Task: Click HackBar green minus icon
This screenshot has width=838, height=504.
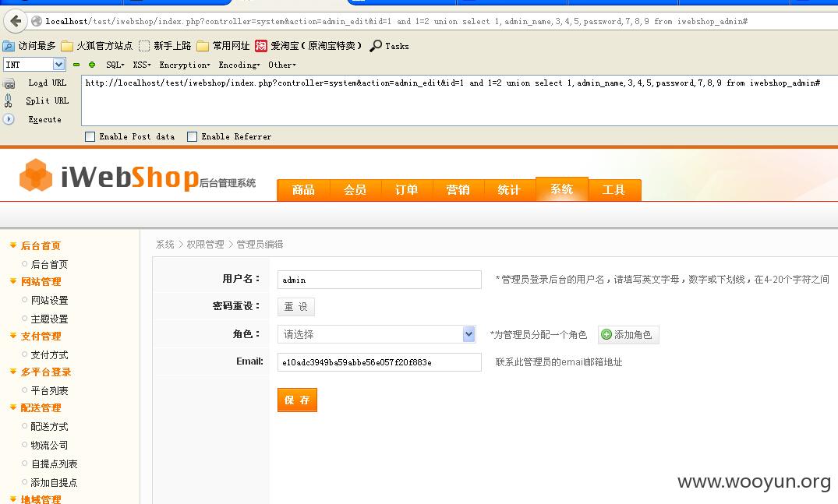Action: pos(76,65)
